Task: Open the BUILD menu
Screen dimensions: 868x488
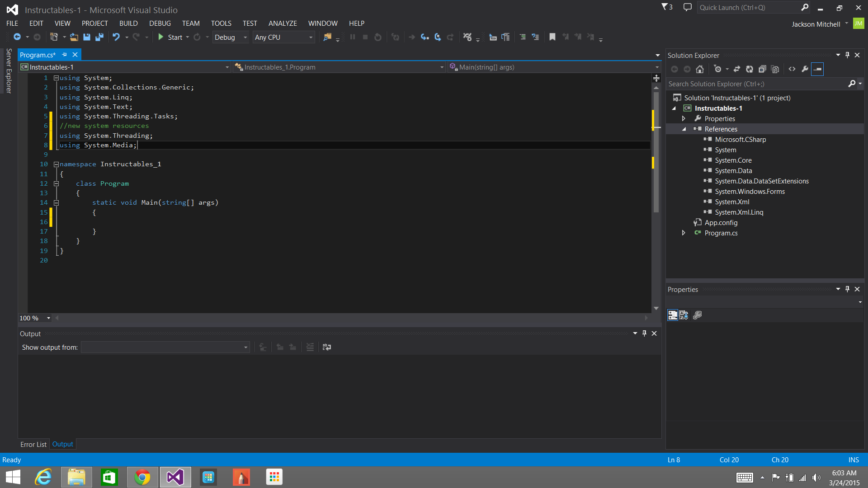Action: click(127, 23)
